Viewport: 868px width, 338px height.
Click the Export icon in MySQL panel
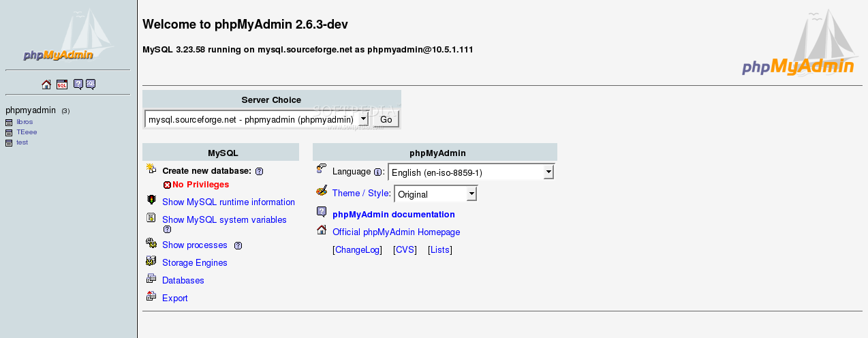coord(151,296)
